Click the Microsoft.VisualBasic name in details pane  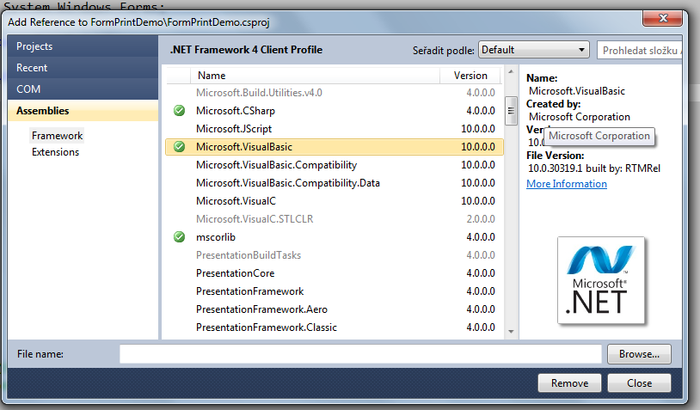577,91
